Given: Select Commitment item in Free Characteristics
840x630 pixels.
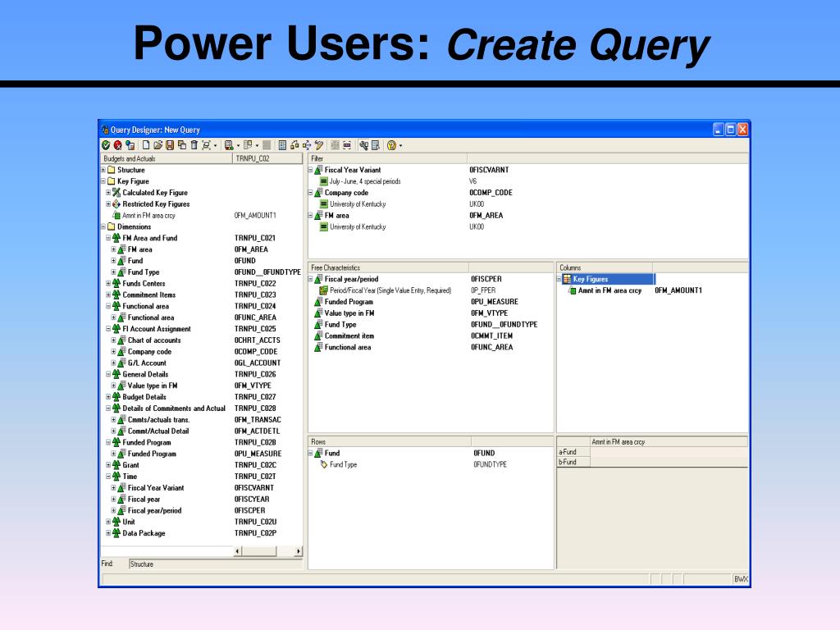Looking at the screenshot, I should (x=351, y=336).
